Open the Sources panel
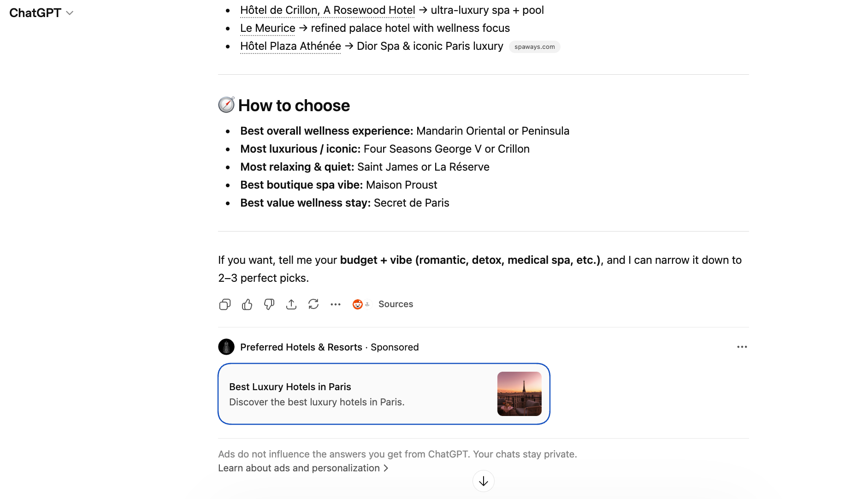868x499 pixels. click(x=396, y=304)
